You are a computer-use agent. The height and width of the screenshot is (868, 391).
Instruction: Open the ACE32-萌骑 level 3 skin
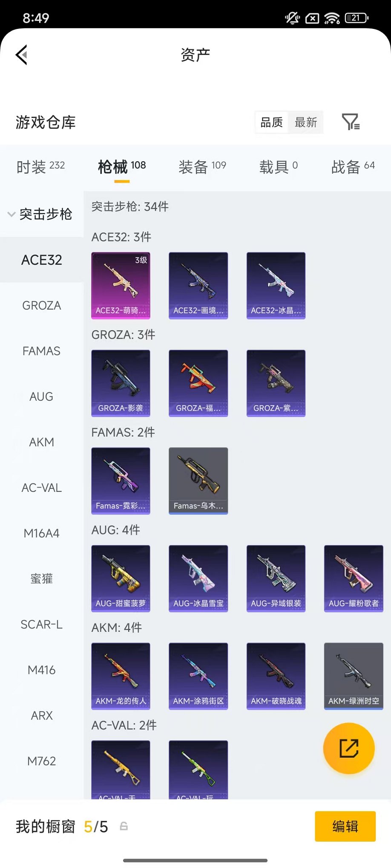(121, 286)
